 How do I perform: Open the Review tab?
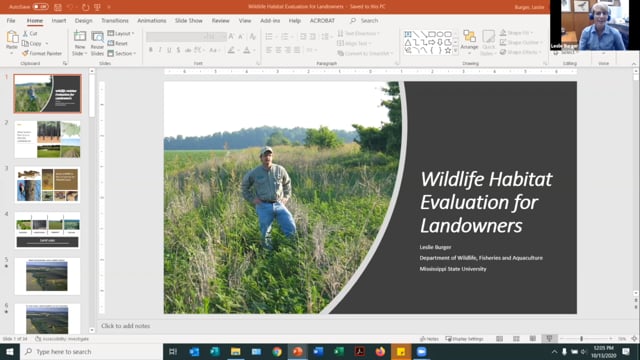tap(220, 20)
